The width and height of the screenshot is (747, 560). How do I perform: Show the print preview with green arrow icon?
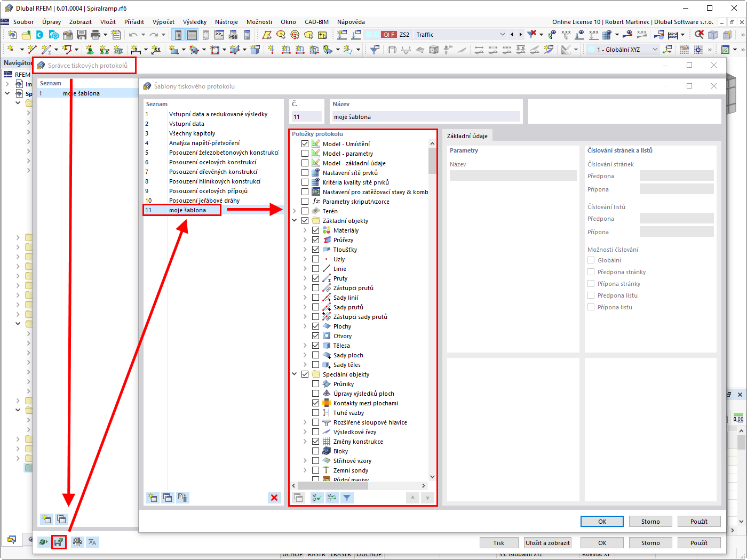click(43, 542)
